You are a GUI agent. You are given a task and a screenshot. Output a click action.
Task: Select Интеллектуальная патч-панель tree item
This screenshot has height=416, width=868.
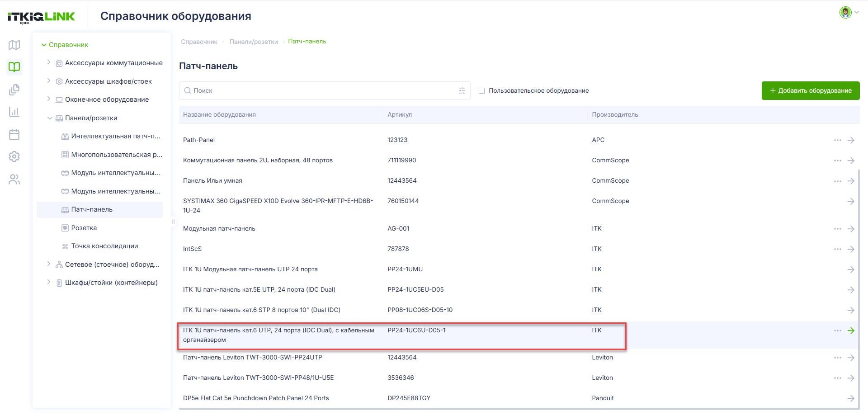[x=111, y=136]
